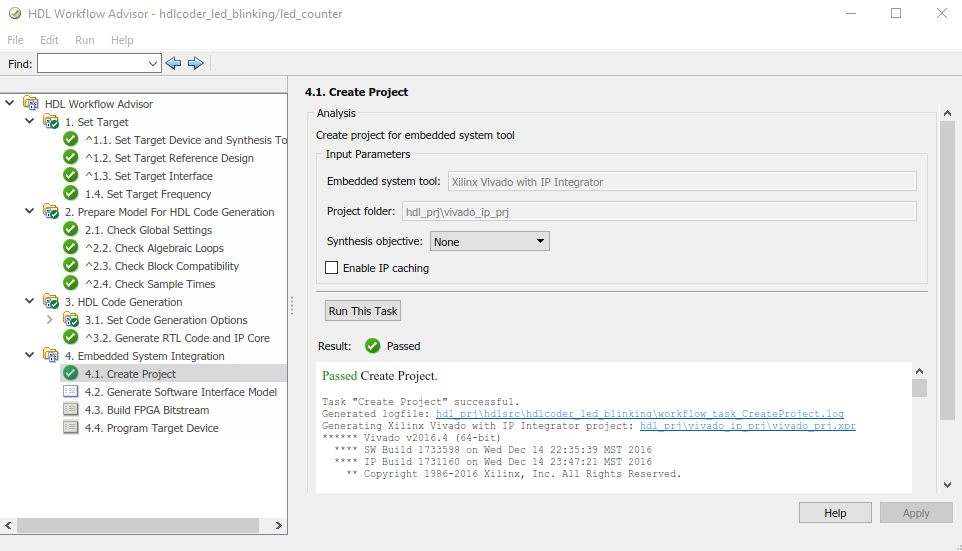Collapse the Embedded System Integration group
962x551 pixels.
tap(30, 356)
